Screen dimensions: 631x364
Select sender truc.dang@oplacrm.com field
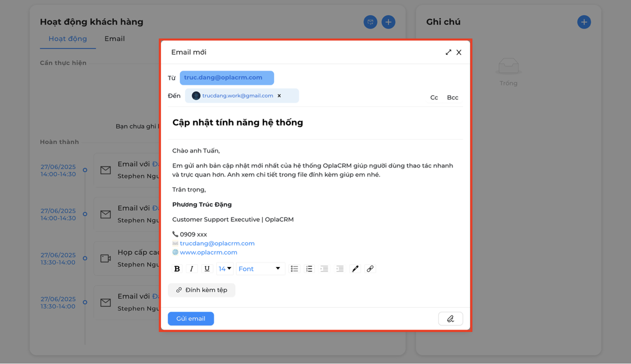227,78
